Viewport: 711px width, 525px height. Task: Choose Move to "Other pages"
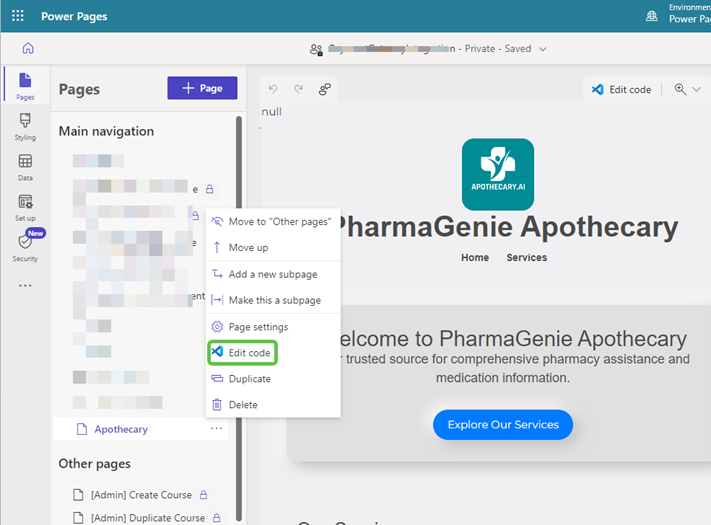click(x=273, y=222)
